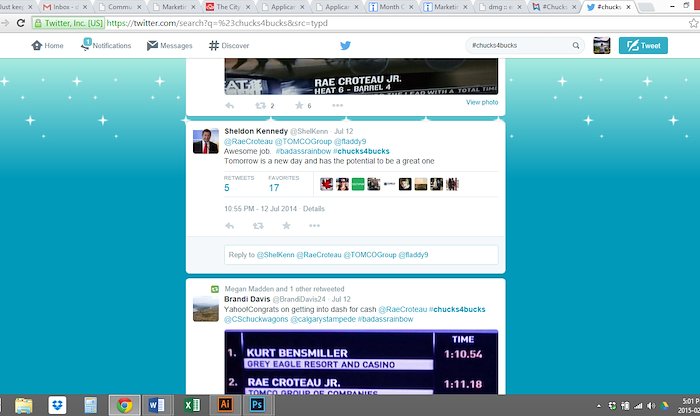Switch to The City browser tab
This screenshot has width=700, height=416.
[226, 7]
